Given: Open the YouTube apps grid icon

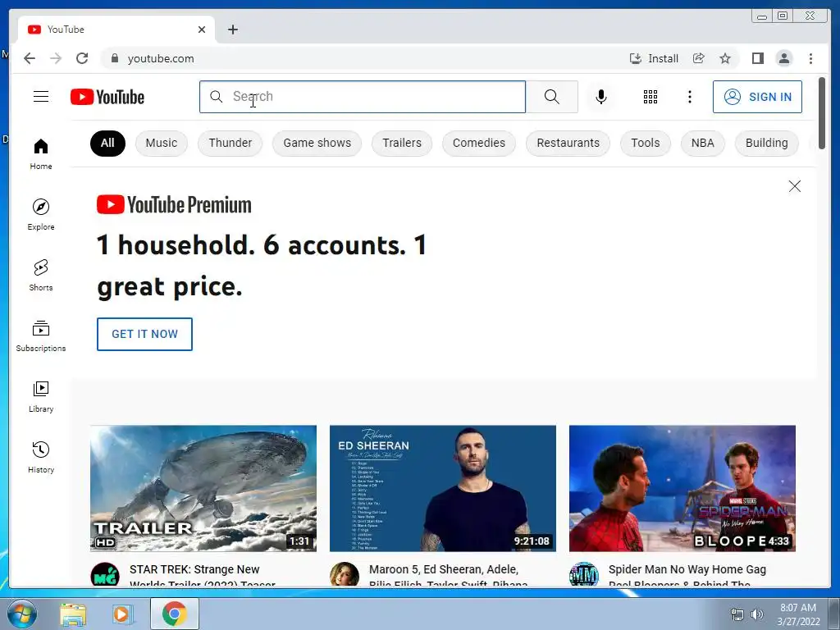Looking at the screenshot, I should 650,97.
